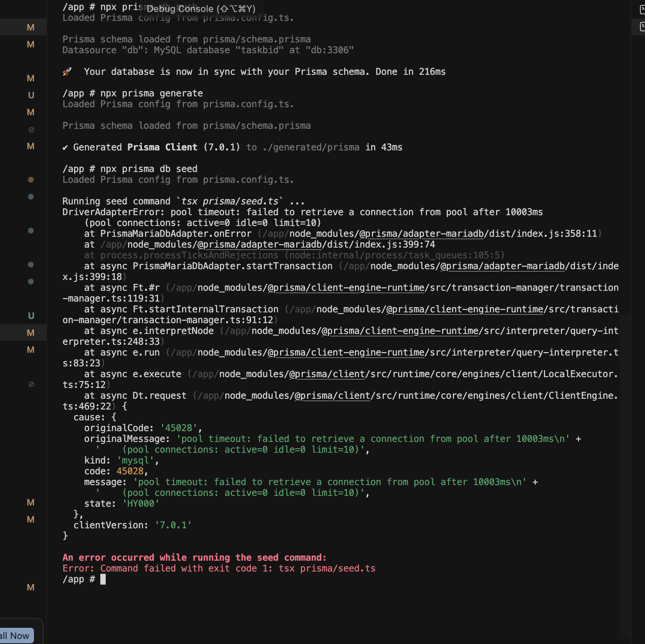Click the 'message:' key in cause object
The image size is (645, 644).
click(105, 482)
